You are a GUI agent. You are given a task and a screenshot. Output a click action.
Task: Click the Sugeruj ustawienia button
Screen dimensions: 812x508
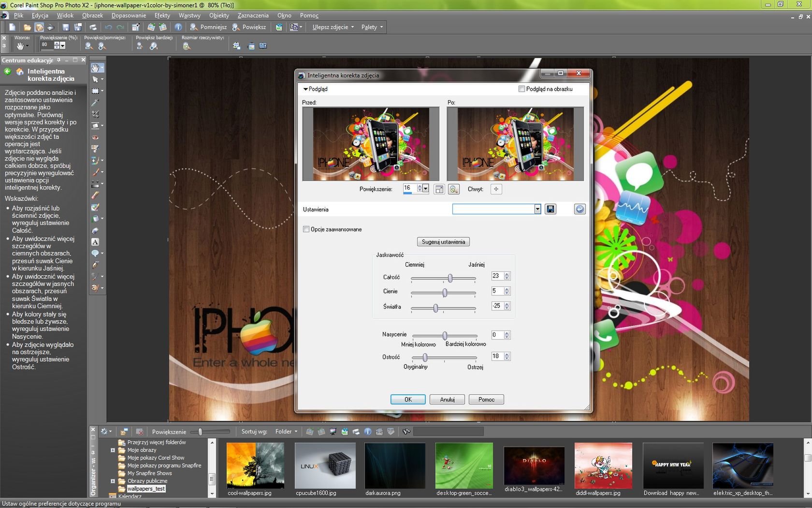pyautogui.click(x=443, y=242)
